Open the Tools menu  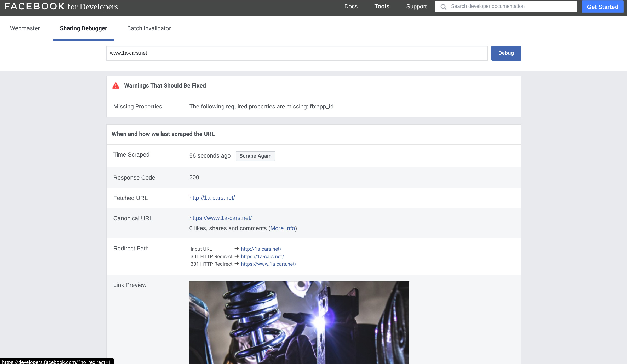coord(382,7)
